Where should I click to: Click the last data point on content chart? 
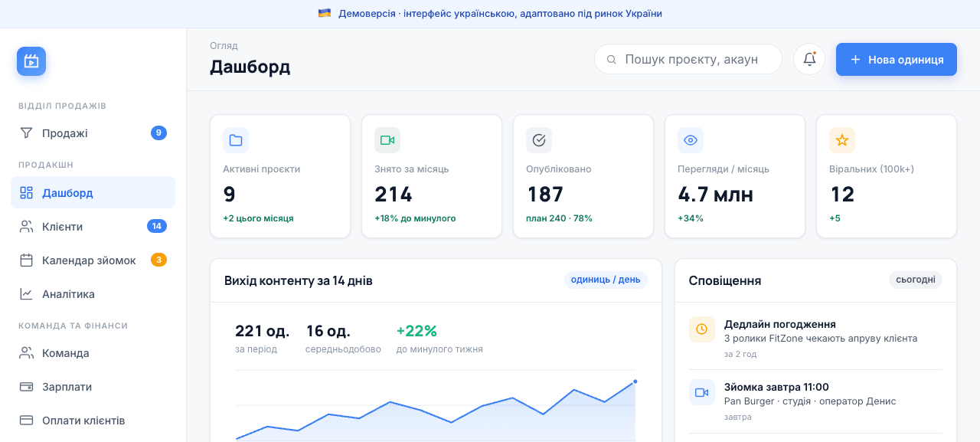(635, 381)
